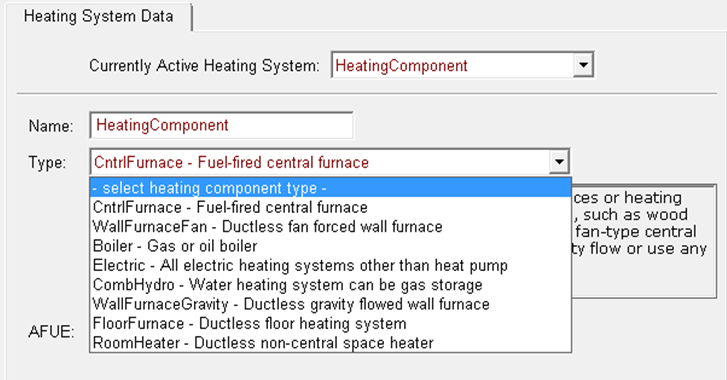Choose CntrlFurnace - Fuel-fired central furnace option
This screenshot has height=380, width=727.
(330, 207)
